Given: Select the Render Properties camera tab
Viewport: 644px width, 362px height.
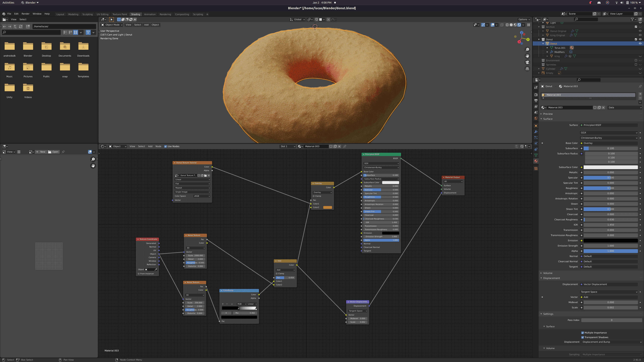Looking at the screenshot, I should click(536, 95).
